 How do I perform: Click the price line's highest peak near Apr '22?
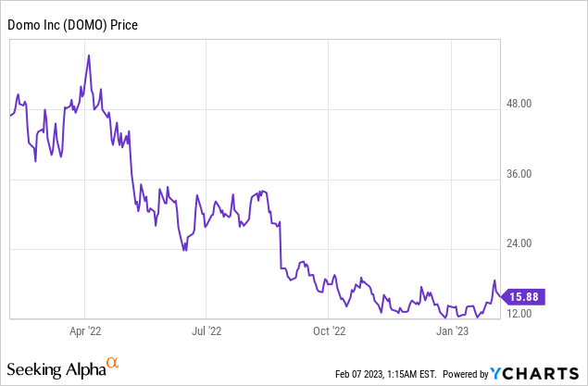click(x=89, y=56)
